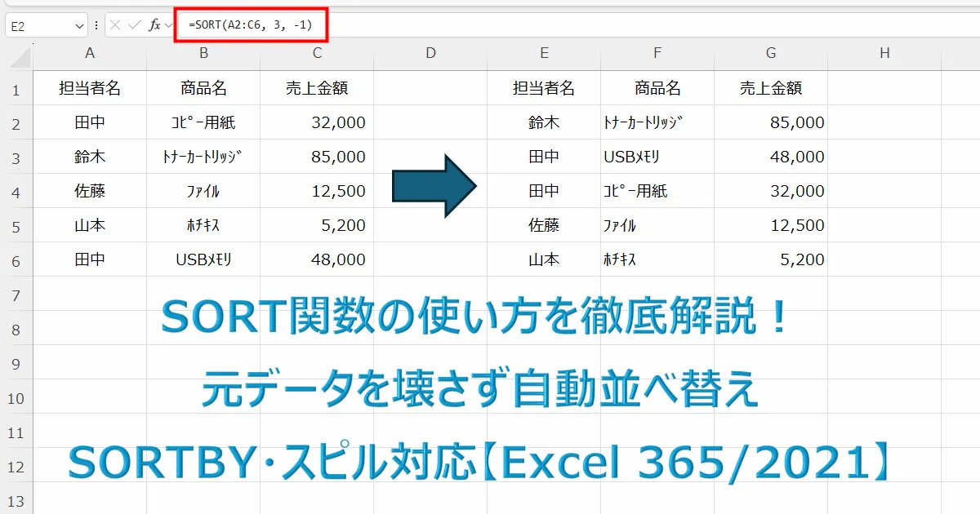Viewport: 980px width, 514px height.
Task: Select the row 6 header
Action: pyautogui.click(x=16, y=259)
